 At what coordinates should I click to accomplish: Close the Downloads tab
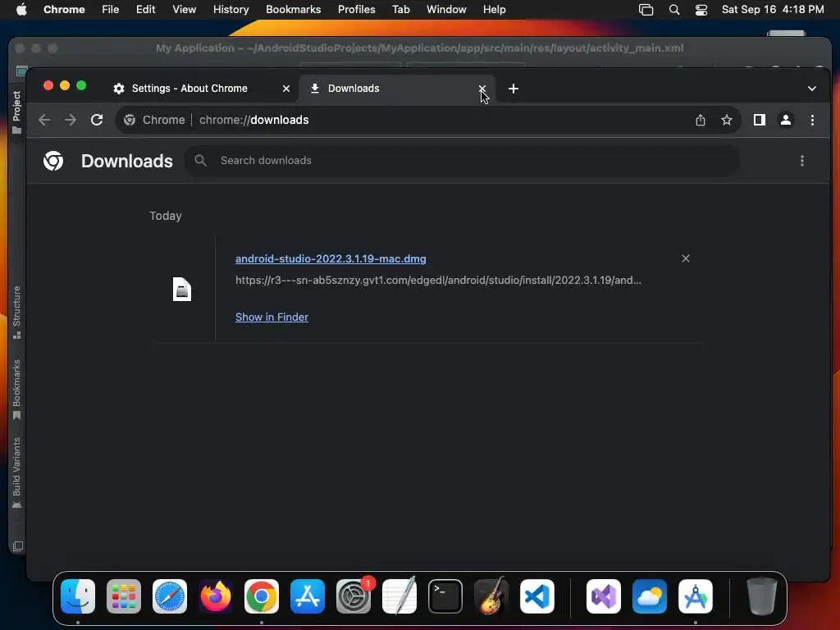[x=482, y=89]
